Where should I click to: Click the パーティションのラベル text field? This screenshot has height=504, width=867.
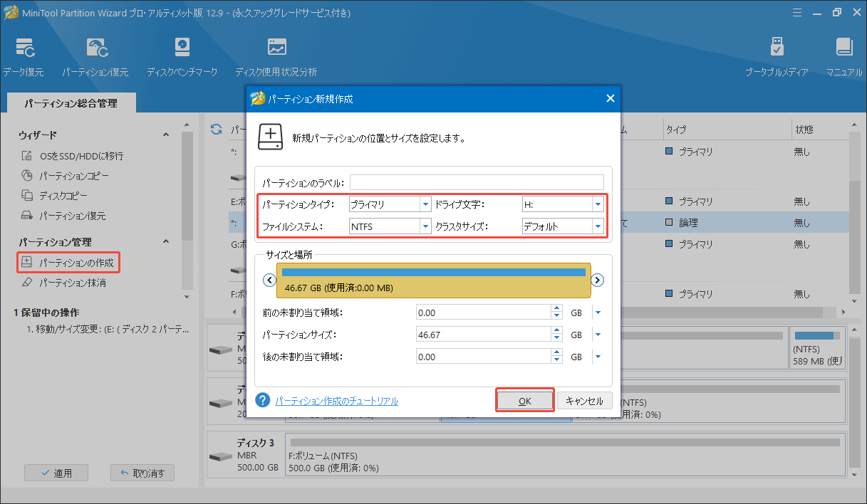[477, 182]
